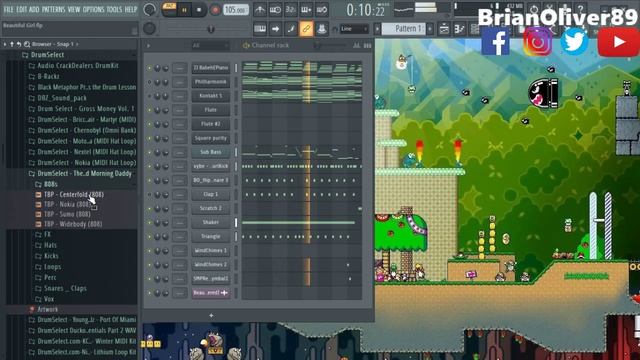Open the PATTERNS menu
The image size is (640, 360).
click(53, 9)
